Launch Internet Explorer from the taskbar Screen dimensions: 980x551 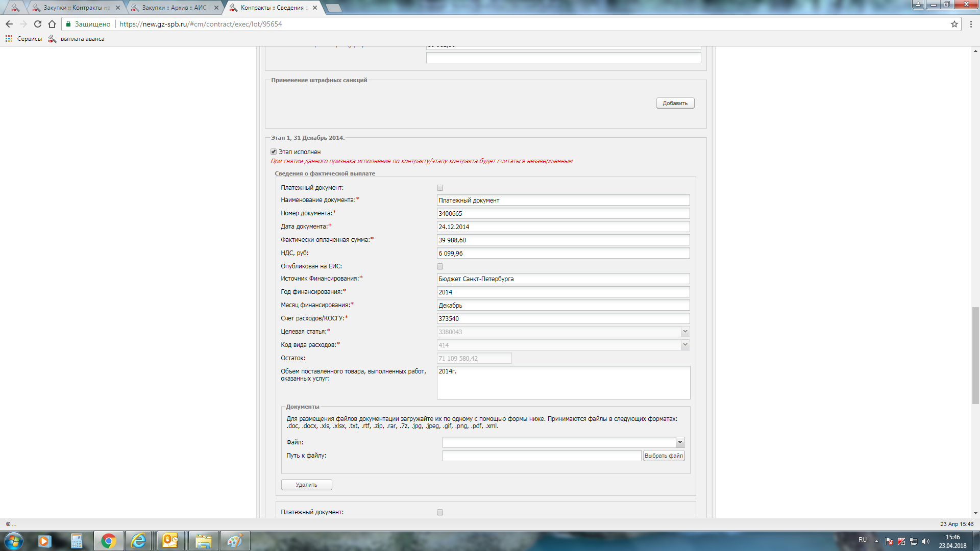[x=138, y=541]
